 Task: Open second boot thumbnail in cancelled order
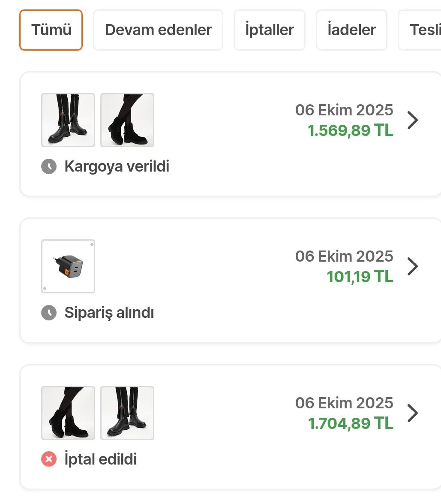click(x=127, y=413)
